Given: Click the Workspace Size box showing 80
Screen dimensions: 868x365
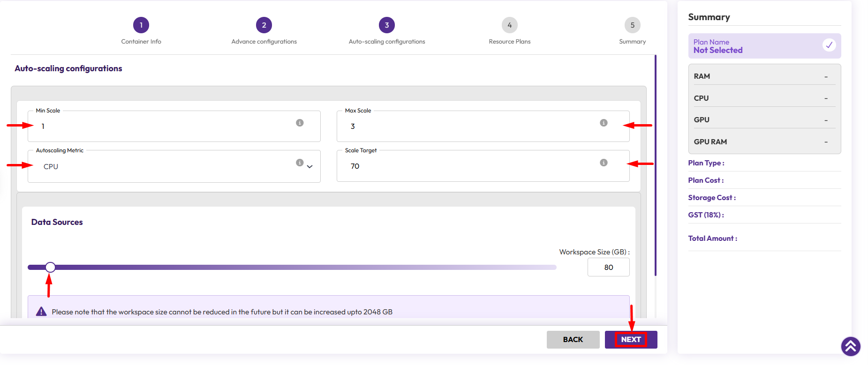Looking at the screenshot, I should pyautogui.click(x=608, y=267).
